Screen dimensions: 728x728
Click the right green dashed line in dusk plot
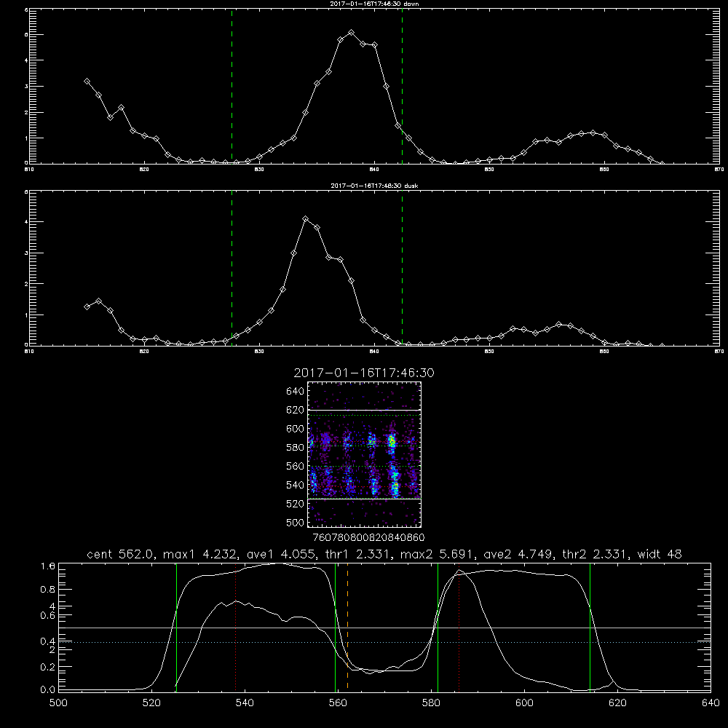[x=402, y=268]
